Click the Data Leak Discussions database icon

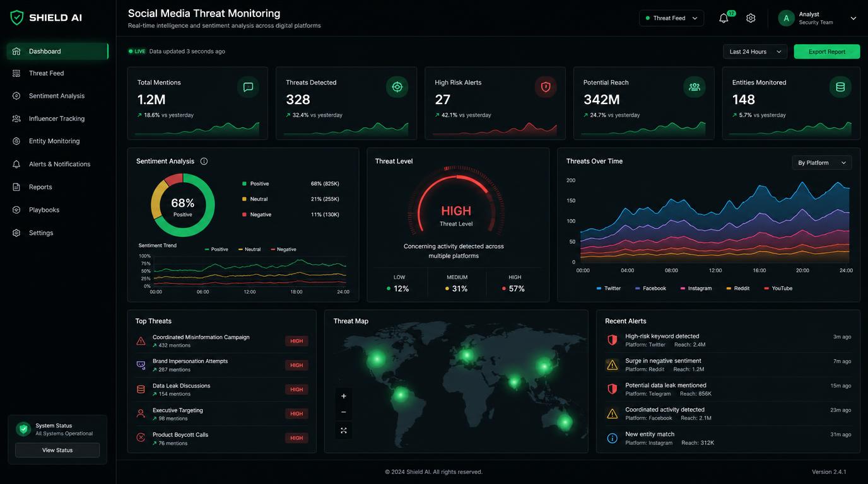tap(141, 389)
